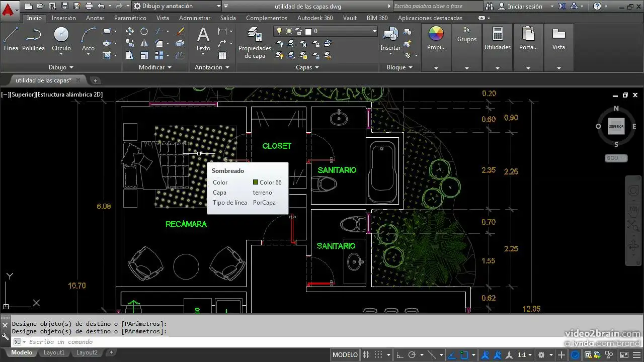Click the Open file icon in quick access toolbar
Screen dimensions: 644x362
pyautogui.click(x=41, y=6)
